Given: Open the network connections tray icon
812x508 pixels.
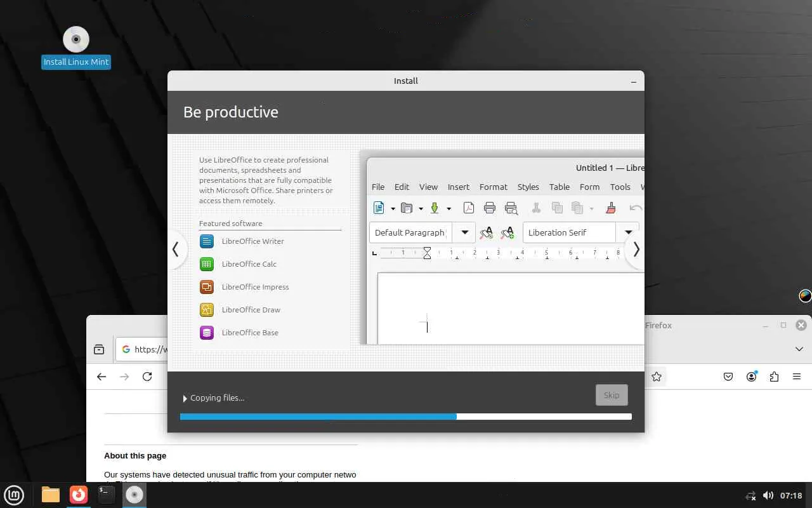Looking at the screenshot, I should click(x=750, y=495).
